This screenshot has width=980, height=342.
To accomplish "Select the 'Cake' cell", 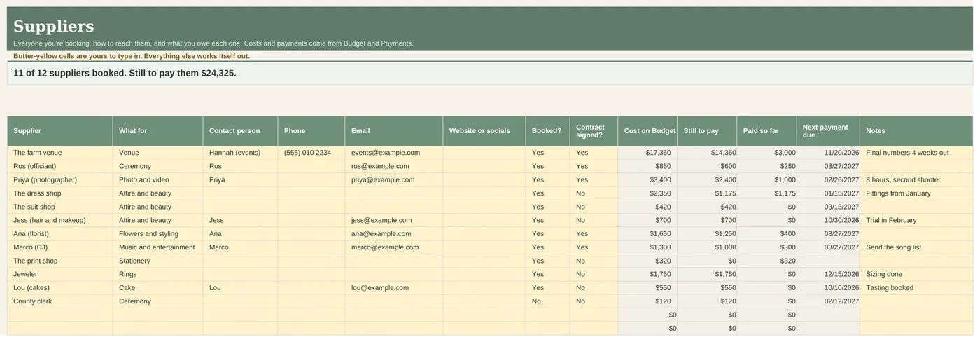I will (x=158, y=288).
